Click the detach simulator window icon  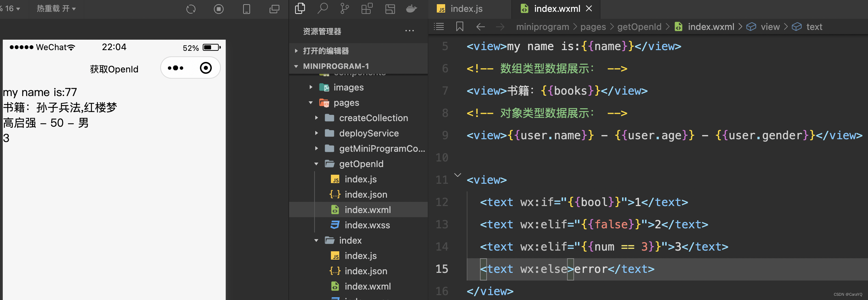click(x=274, y=9)
